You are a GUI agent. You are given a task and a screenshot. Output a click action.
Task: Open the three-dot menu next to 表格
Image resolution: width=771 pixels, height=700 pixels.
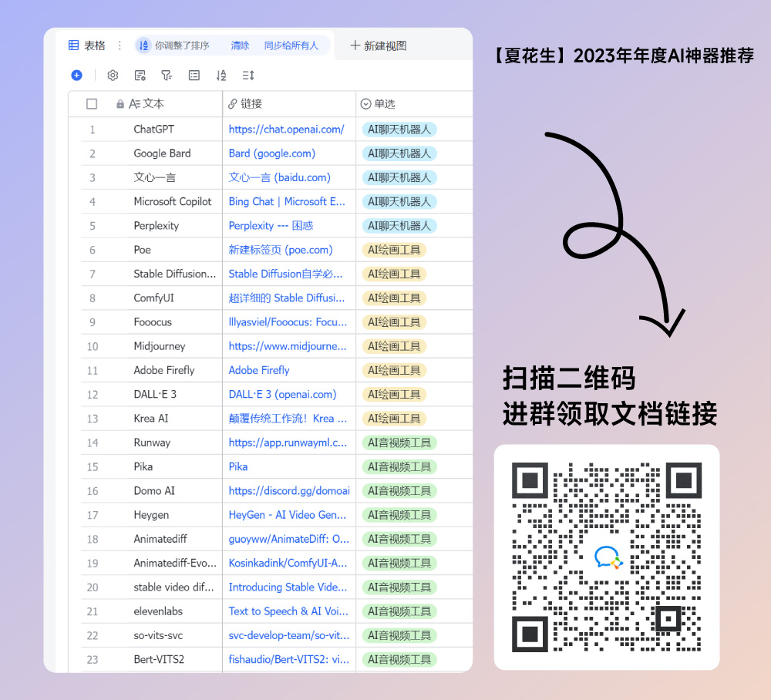(120, 45)
